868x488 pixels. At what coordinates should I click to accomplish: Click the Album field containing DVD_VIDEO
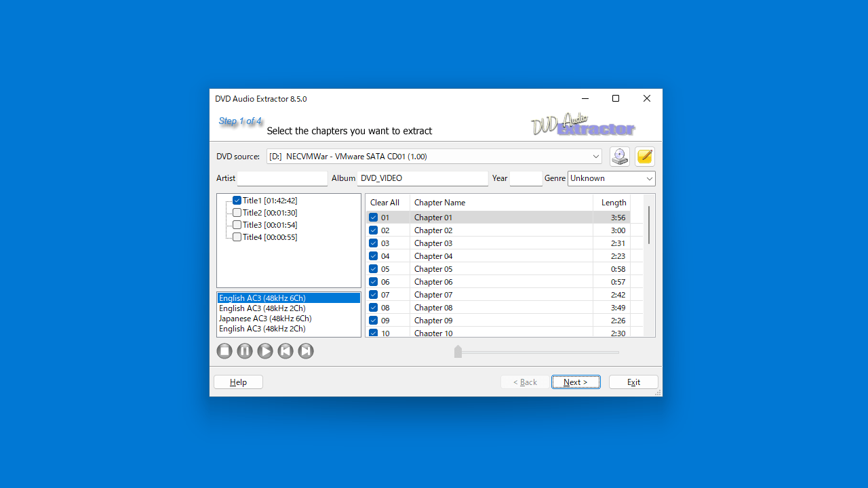point(422,178)
